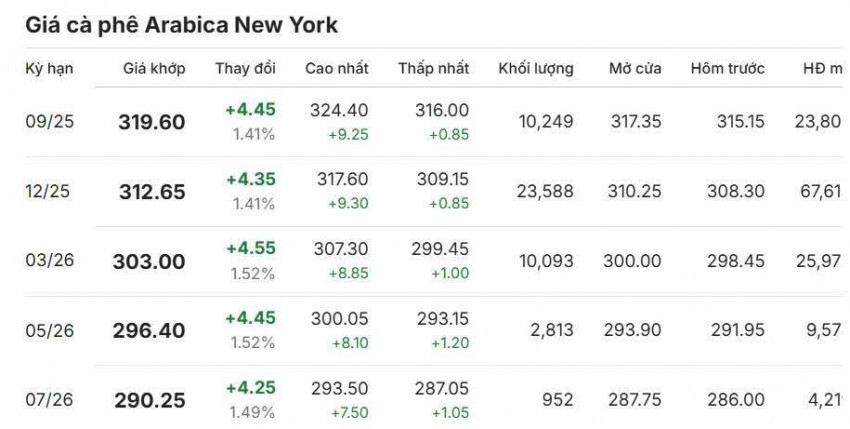
Task: Select the Hôm trước column header
Action: tap(727, 69)
